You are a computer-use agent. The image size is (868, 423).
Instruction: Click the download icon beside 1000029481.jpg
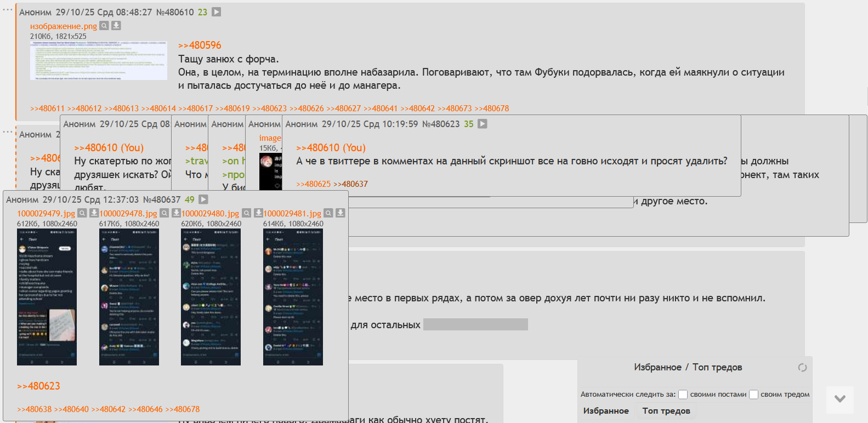pyautogui.click(x=341, y=213)
